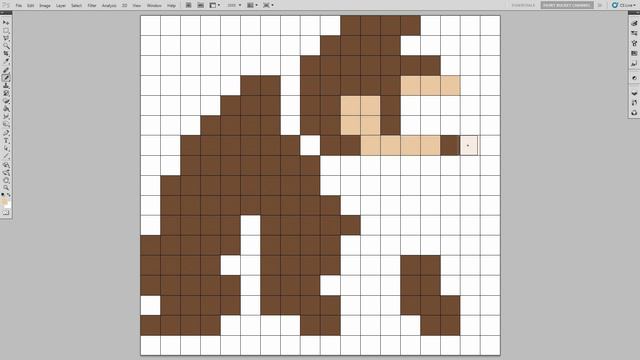Select the Eyedropper tool
This screenshot has width=640, height=360.
[x=6, y=61]
